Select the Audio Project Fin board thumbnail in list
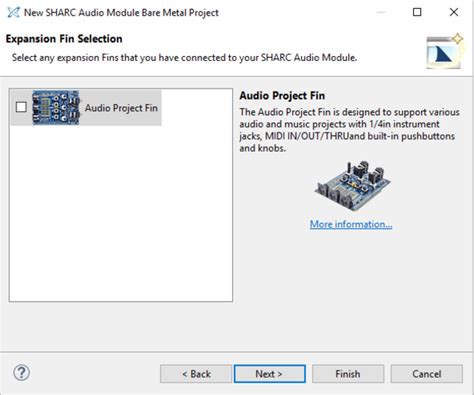This screenshot has width=474, height=395. 56,107
